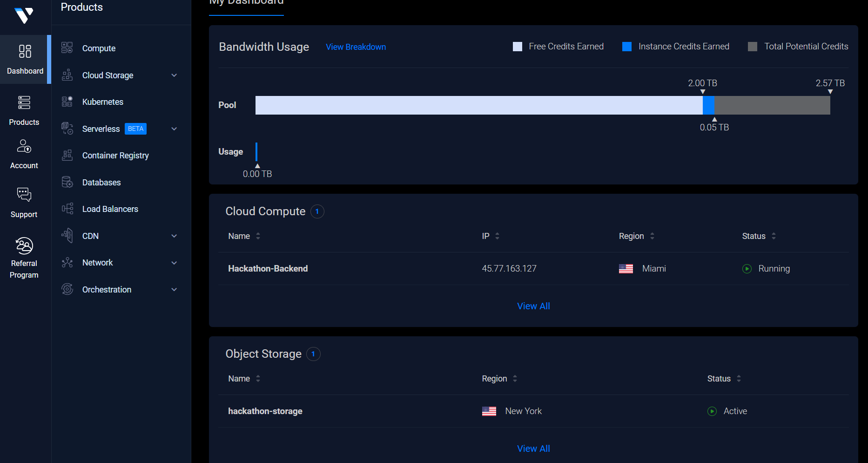Expand the Cloud Storage submenu chevron
Screen dimensions: 868x463
tap(174, 75)
